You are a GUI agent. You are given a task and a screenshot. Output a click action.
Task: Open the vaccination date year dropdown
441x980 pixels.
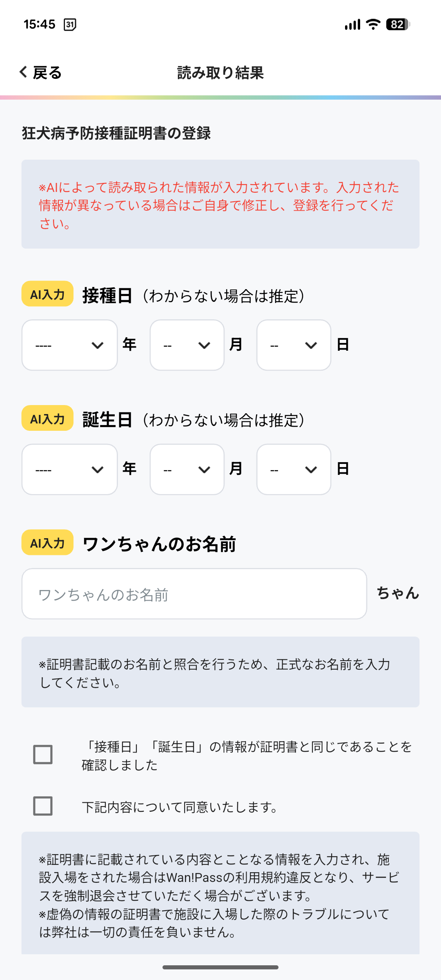click(x=69, y=345)
